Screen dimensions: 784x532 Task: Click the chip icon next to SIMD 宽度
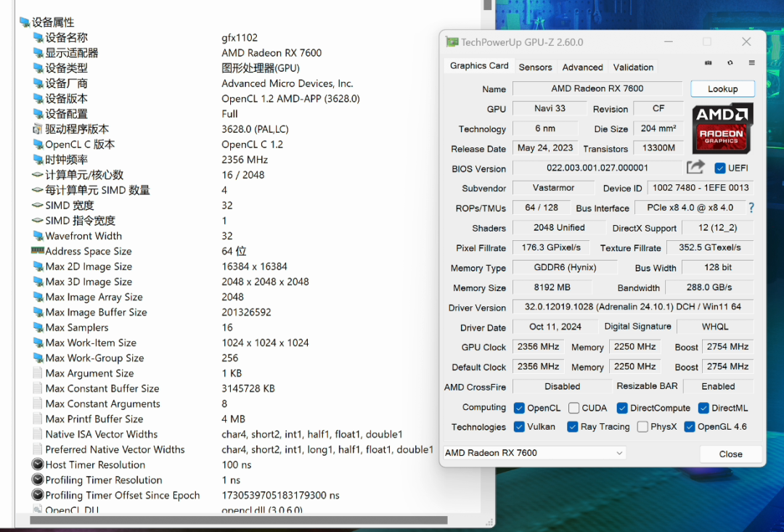[38, 205]
